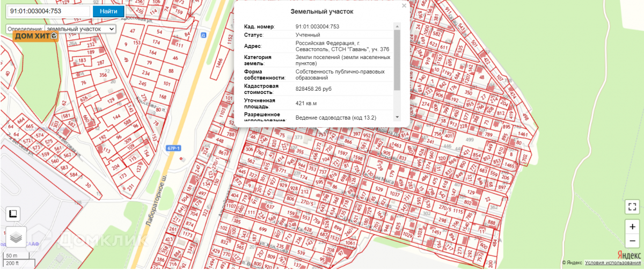This screenshot has width=644, height=270.
Task: Click the Собственность публично-правовых образований value
Action: coord(340,74)
